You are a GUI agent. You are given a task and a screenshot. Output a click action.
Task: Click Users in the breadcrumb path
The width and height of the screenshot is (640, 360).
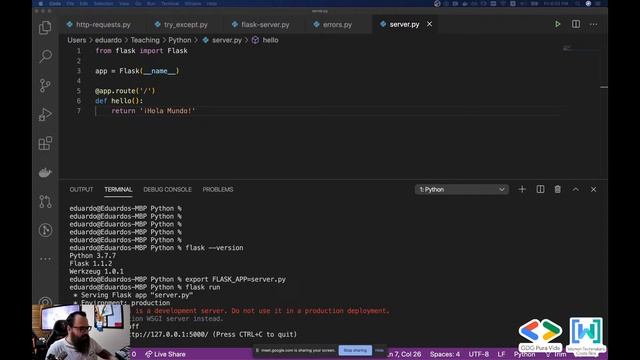click(x=77, y=40)
